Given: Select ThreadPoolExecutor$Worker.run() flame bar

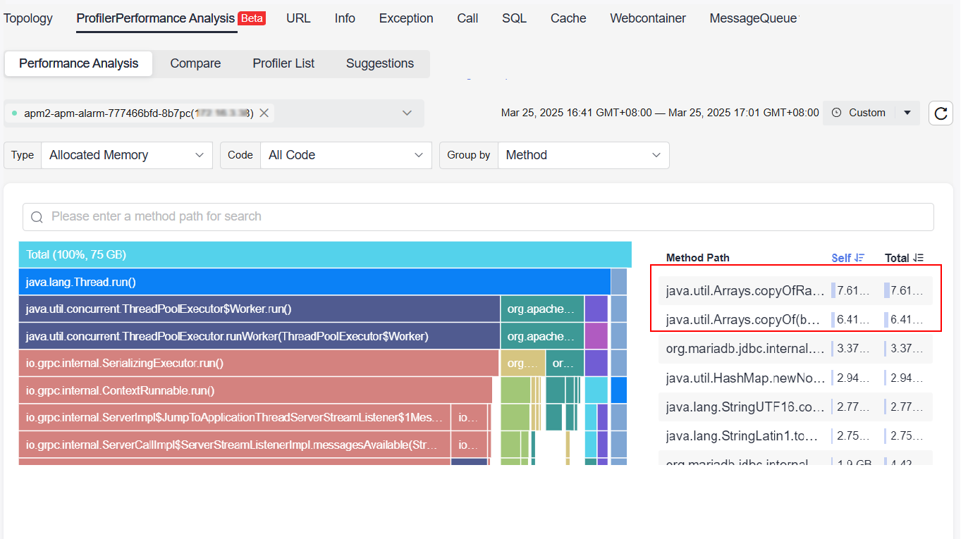Looking at the screenshot, I should point(259,309).
